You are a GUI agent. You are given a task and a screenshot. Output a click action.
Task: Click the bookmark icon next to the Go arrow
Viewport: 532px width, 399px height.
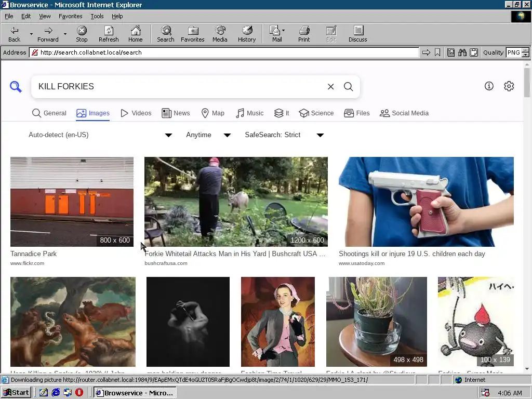pyautogui.click(x=437, y=52)
